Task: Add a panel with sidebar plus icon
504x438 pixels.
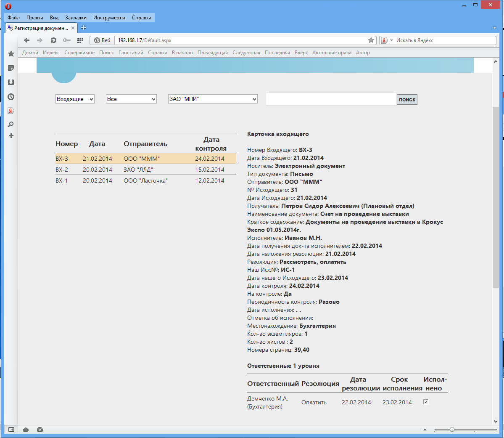Action: (x=11, y=136)
